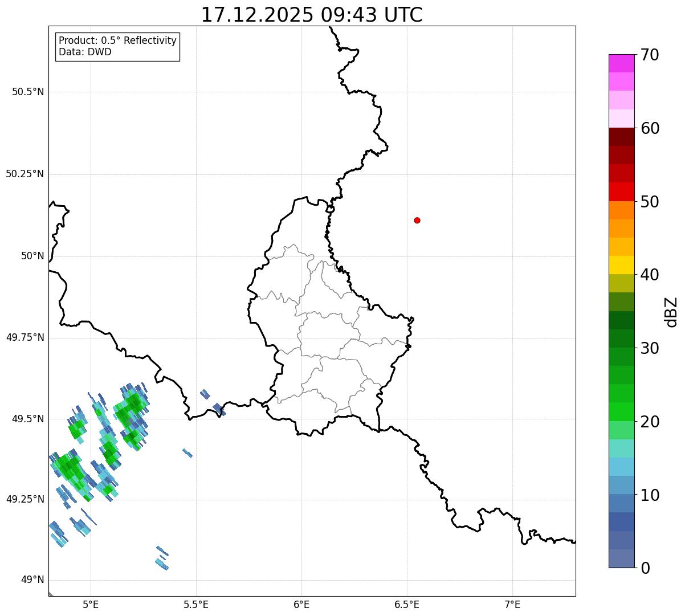Click the 49°N latitude label
This screenshot has height=616, width=685.
(x=32, y=580)
